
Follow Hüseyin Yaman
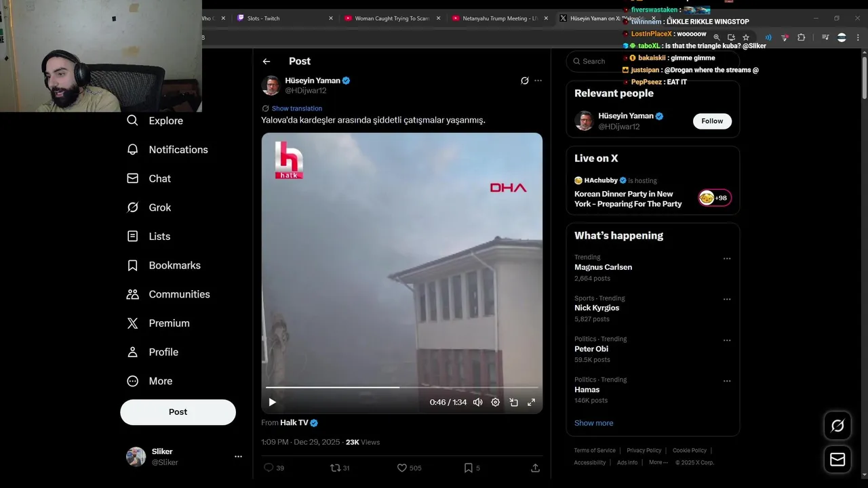pos(712,121)
